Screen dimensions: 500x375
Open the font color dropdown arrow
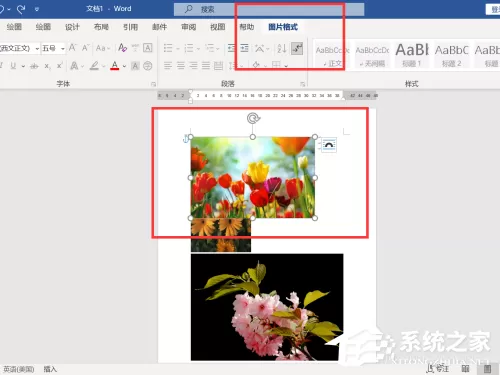point(124,66)
